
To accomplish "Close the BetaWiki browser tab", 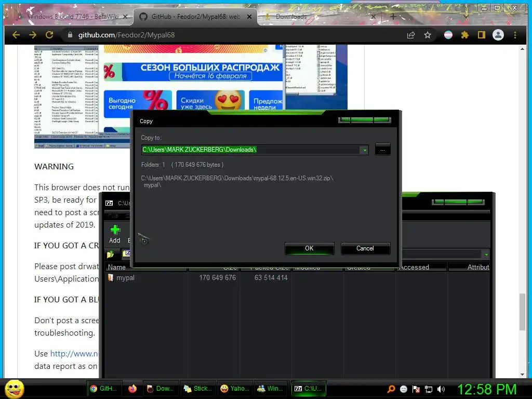I will tap(125, 16).
